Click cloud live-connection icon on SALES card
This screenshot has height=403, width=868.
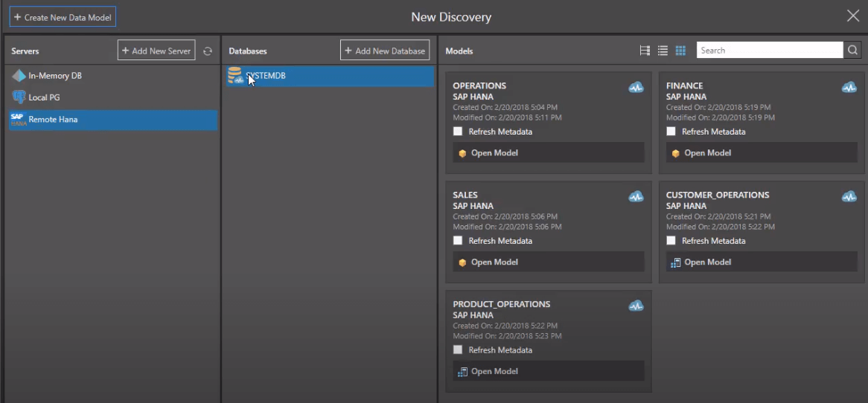[x=636, y=196]
